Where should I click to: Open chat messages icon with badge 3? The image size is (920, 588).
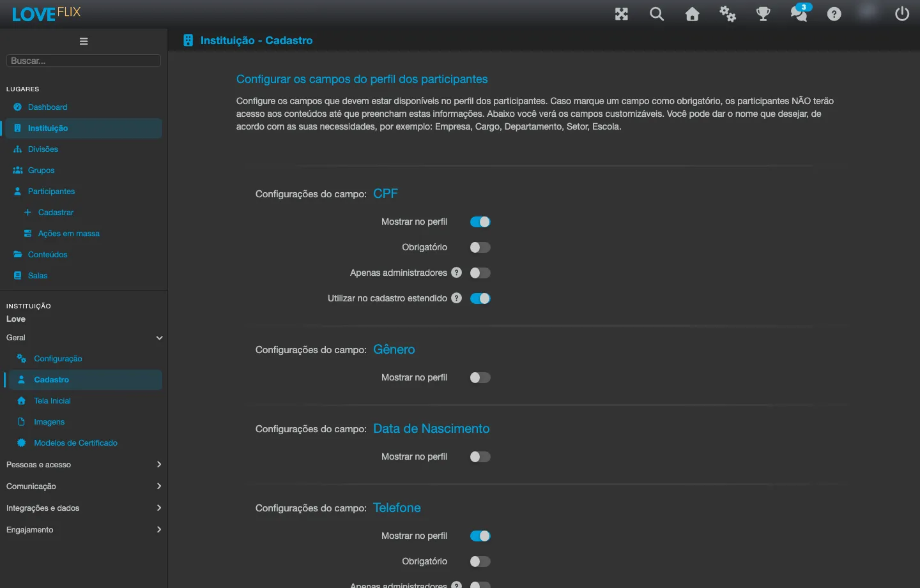coord(799,13)
